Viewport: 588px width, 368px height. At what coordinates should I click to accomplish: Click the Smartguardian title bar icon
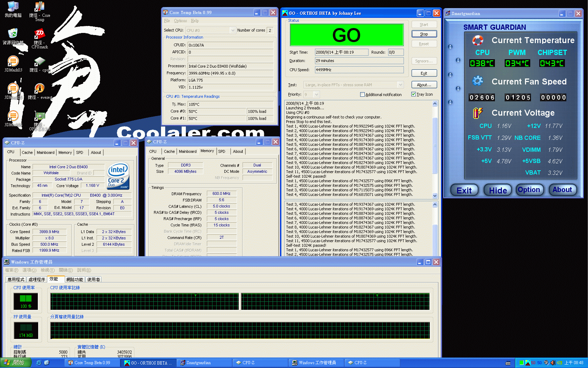(x=448, y=13)
